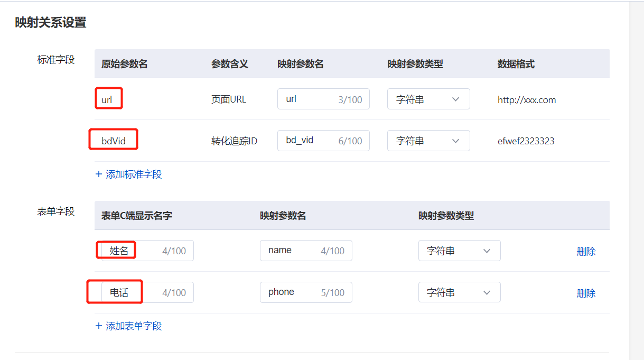Image resolution: width=644 pixels, height=360 pixels.
Task: Focus the 电话 display name input
Action: coord(133,292)
